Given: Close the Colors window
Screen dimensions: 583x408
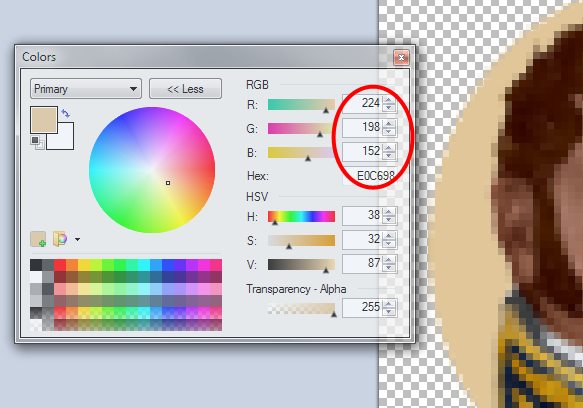Looking at the screenshot, I should point(401,57).
